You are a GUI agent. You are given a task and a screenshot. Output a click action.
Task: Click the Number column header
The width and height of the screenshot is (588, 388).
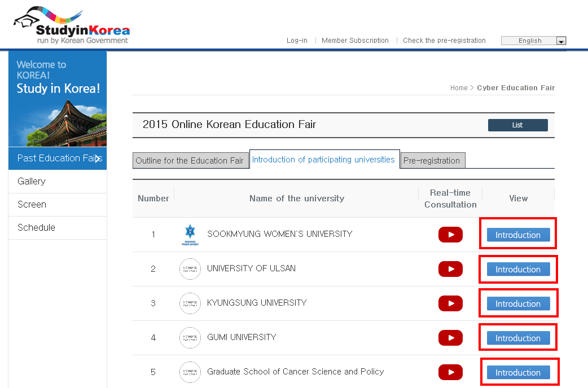[153, 199]
